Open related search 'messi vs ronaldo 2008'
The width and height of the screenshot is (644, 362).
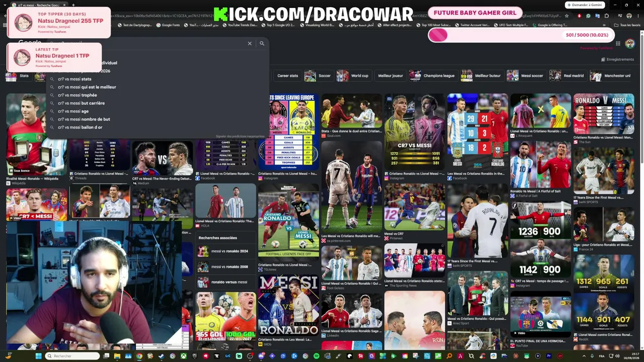(225, 266)
